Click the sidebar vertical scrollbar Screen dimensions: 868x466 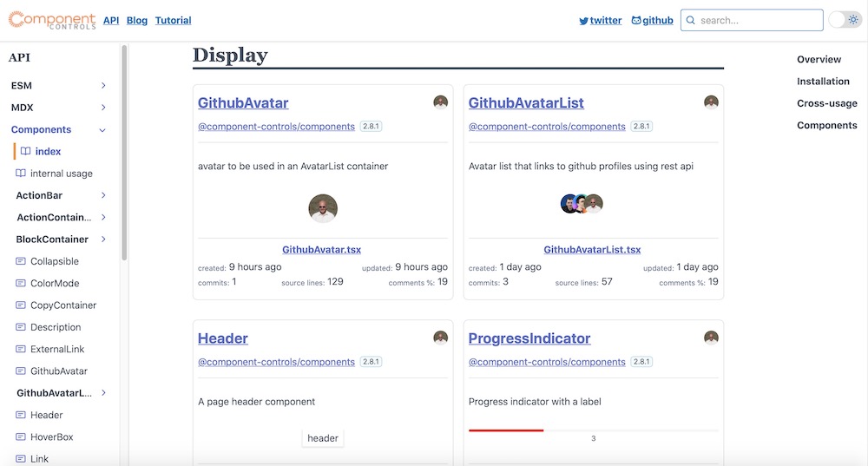pos(124,153)
